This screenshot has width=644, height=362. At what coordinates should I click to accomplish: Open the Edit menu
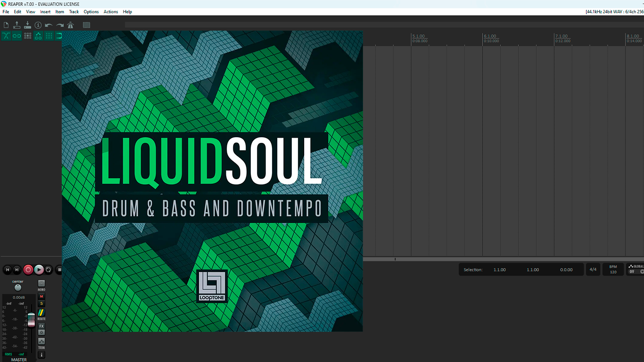pos(17,12)
